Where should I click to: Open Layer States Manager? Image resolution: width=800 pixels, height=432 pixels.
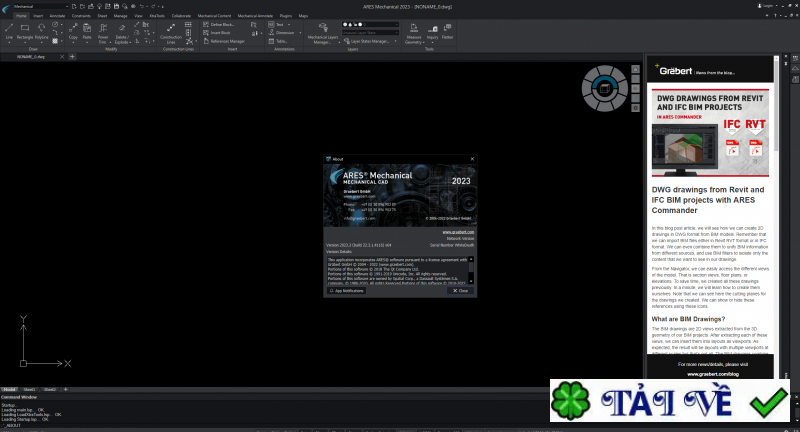[367, 41]
